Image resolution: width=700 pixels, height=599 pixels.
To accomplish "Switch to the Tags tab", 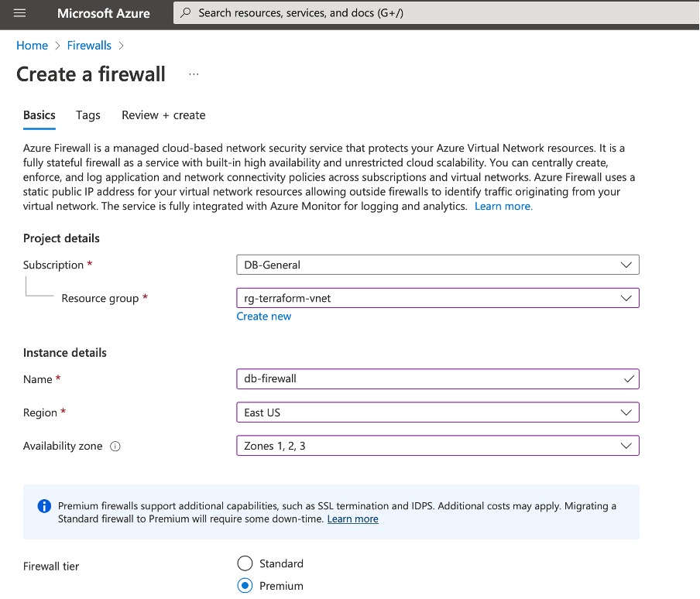I will pos(88,115).
